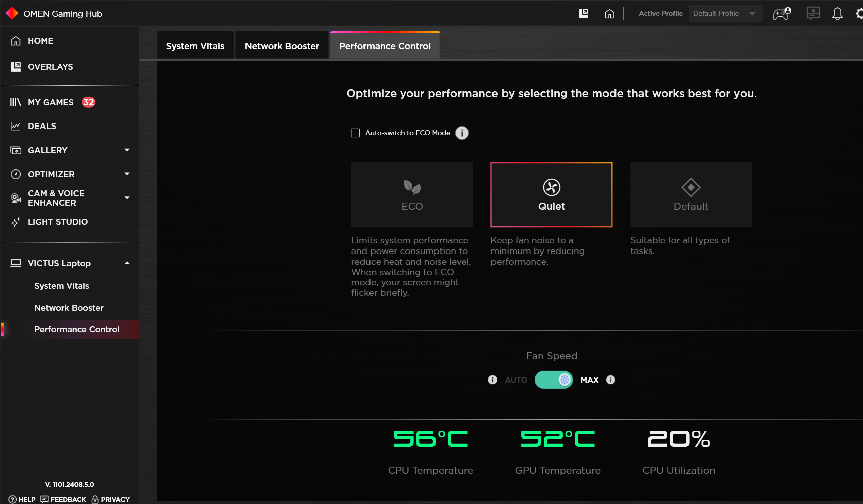Toggle the Fan Speed AUTO/MAX switch
The height and width of the screenshot is (504, 863).
click(553, 380)
